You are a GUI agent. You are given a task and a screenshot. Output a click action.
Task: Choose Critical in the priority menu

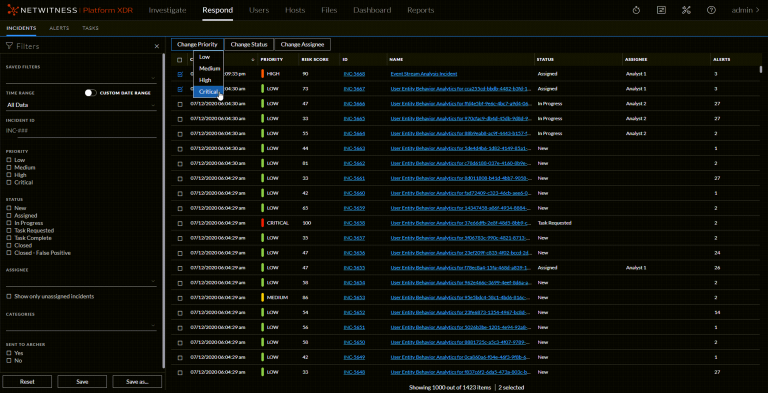pyautogui.click(x=209, y=92)
